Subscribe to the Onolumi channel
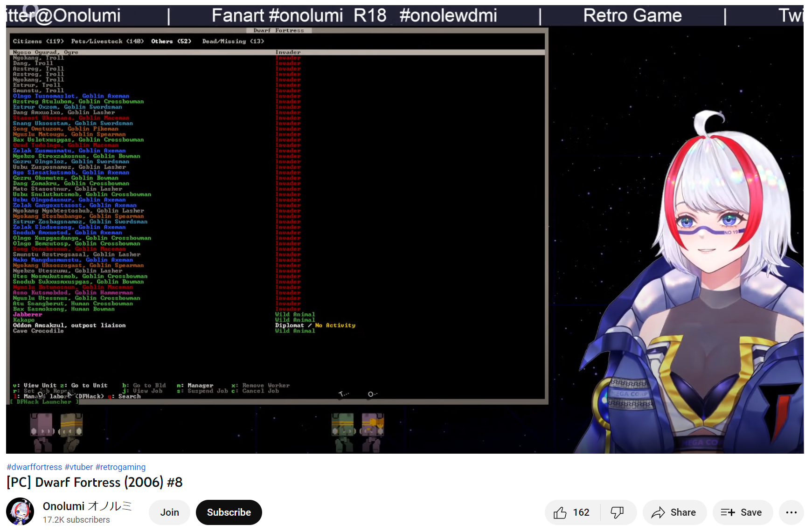The width and height of the screenshot is (805, 532). (x=229, y=512)
